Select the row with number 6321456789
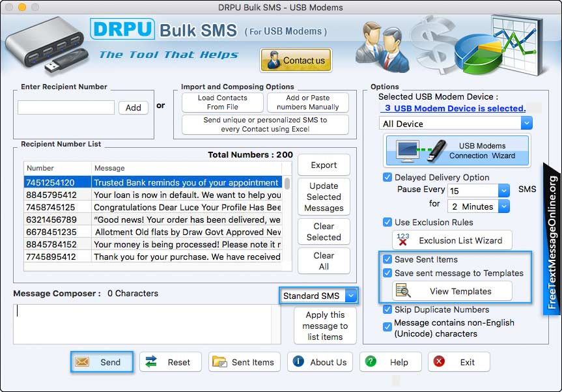Image resolution: width=562 pixels, height=392 pixels. [x=153, y=219]
